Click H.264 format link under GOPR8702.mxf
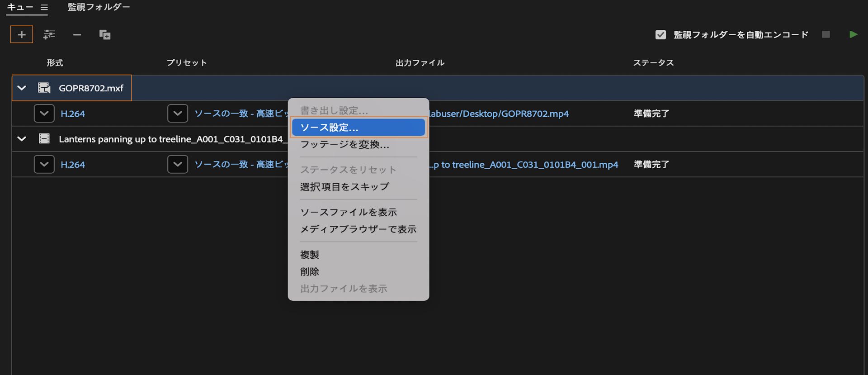Screen dimensions: 868x375 point(73,114)
